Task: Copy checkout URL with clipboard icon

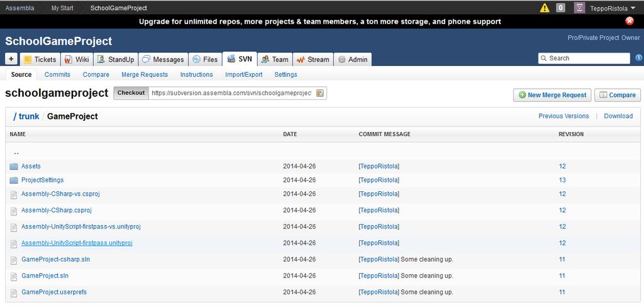Action: point(320,93)
